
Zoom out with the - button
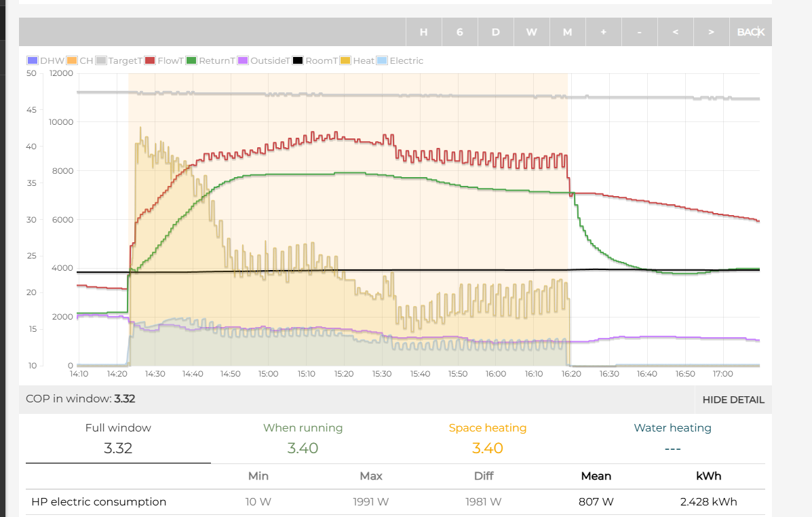click(x=639, y=32)
